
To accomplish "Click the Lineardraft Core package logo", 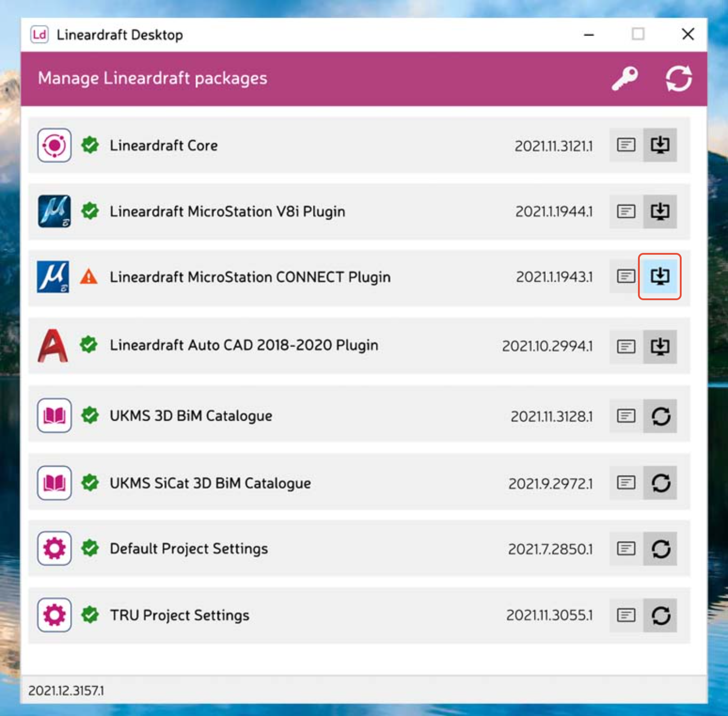I will click(54, 145).
